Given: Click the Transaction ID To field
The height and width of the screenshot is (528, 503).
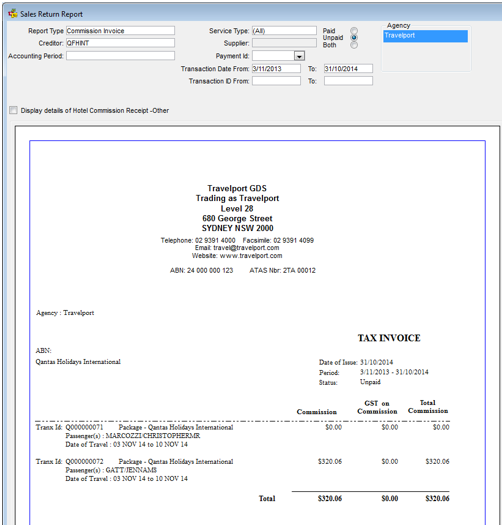Looking at the screenshot, I should pyautogui.click(x=348, y=81).
